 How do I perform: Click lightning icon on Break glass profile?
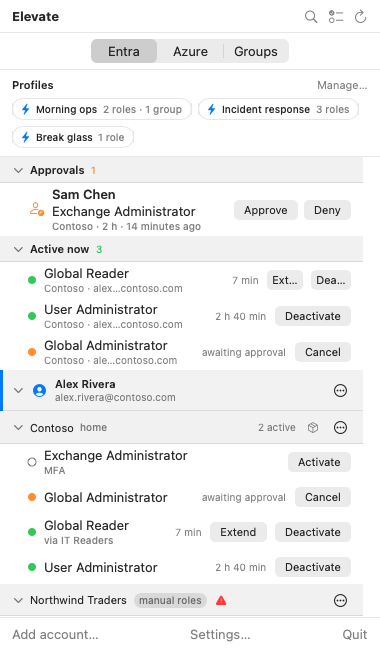26,137
